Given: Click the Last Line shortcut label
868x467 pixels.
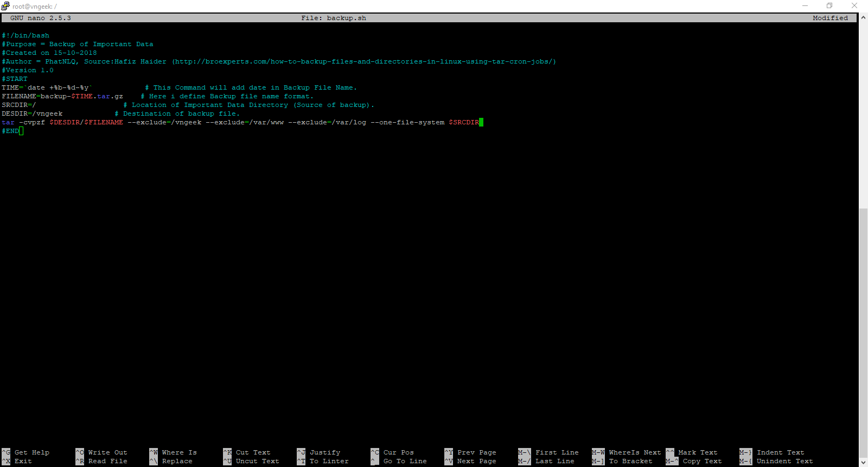Looking at the screenshot, I should point(555,461).
